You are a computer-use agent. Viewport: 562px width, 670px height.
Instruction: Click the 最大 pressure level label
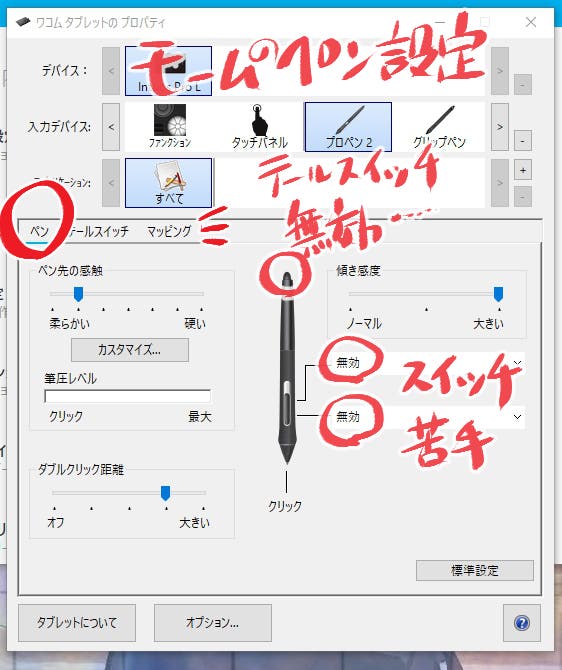click(x=200, y=417)
